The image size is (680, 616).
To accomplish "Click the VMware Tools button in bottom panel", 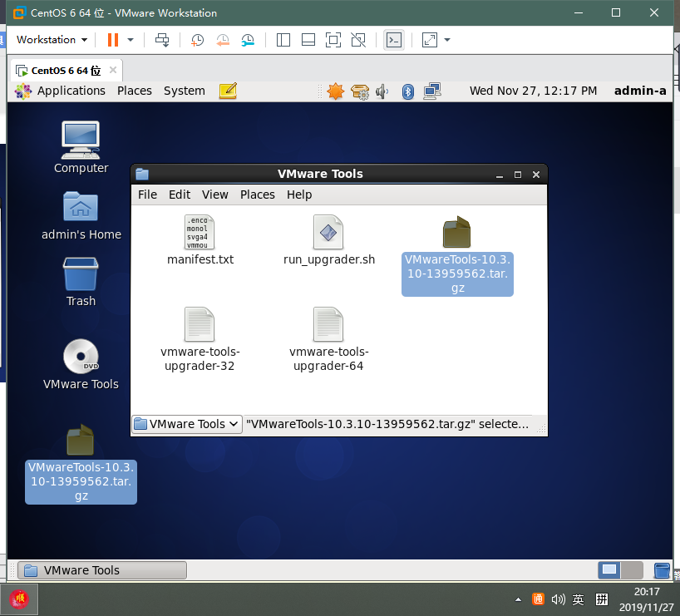I will click(x=102, y=570).
